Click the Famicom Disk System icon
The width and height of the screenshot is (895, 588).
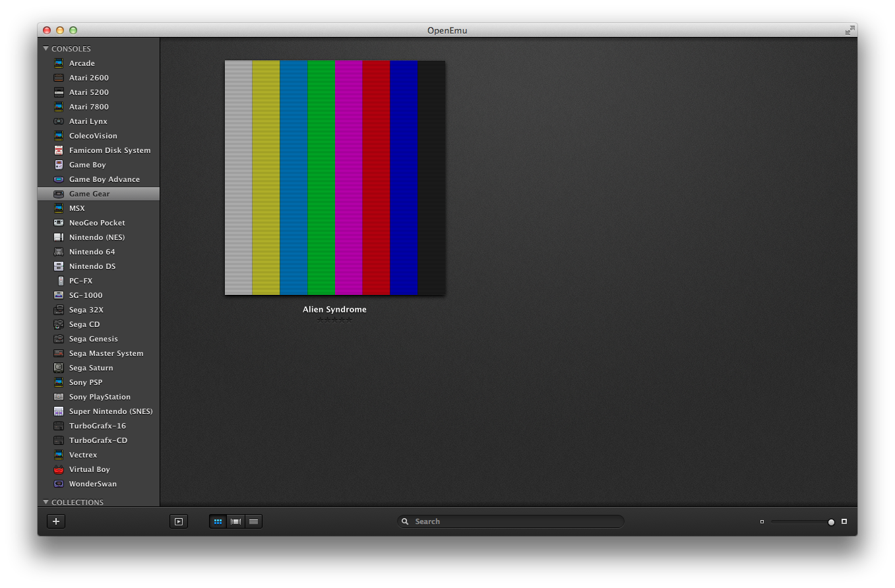(59, 150)
